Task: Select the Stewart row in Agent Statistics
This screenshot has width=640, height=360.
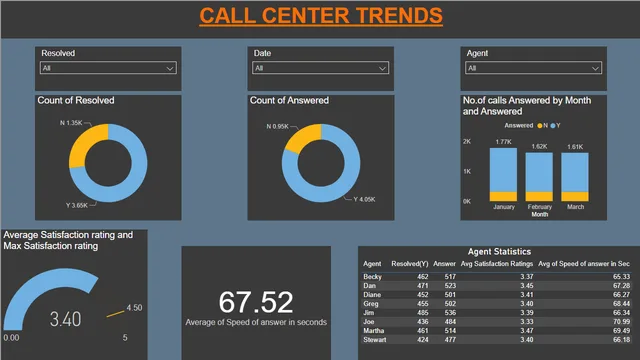Action: pyautogui.click(x=496, y=340)
